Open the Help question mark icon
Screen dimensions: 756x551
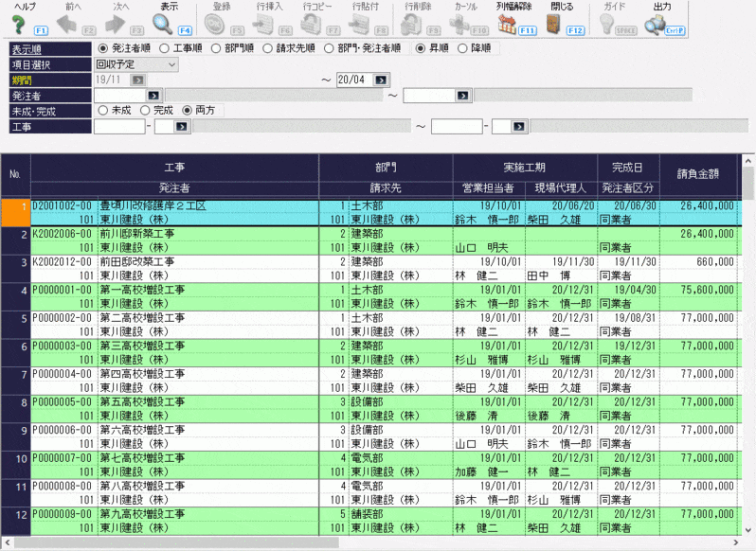pos(18,24)
